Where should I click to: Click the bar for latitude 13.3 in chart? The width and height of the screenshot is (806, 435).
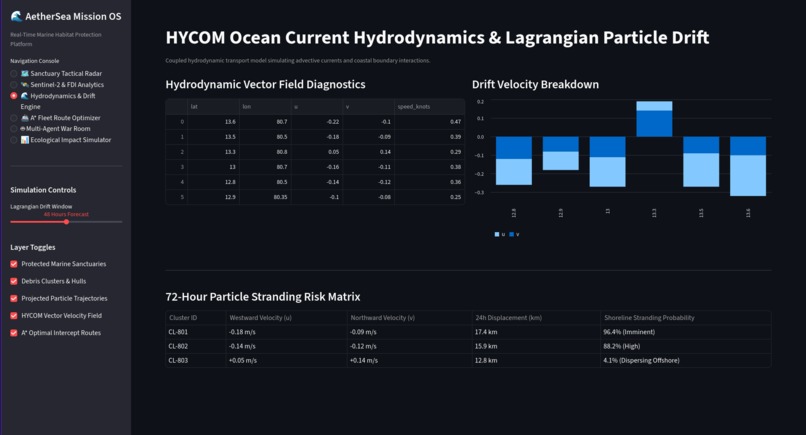654,119
